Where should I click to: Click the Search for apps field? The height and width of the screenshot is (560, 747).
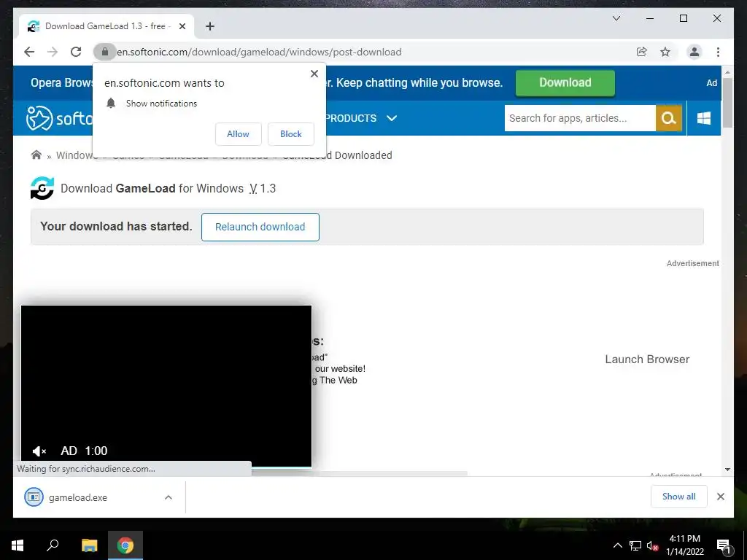[580, 118]
